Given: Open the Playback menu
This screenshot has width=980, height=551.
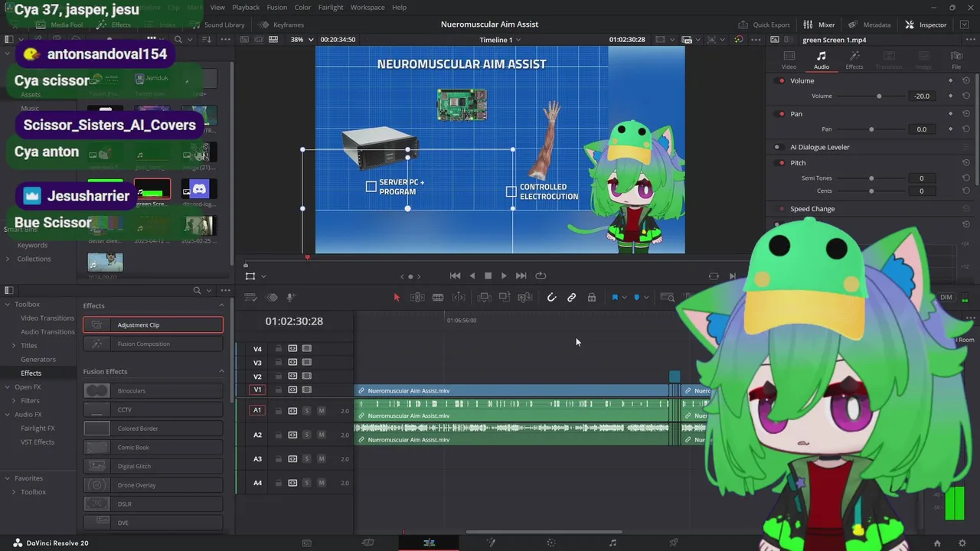Looking at the screenshot, I should click(x=246, y=7).
